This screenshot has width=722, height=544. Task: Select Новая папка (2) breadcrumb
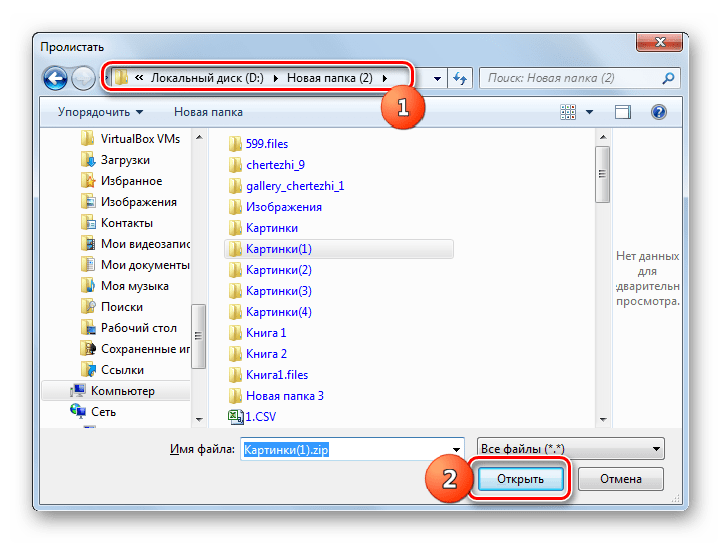click(330, 78)
